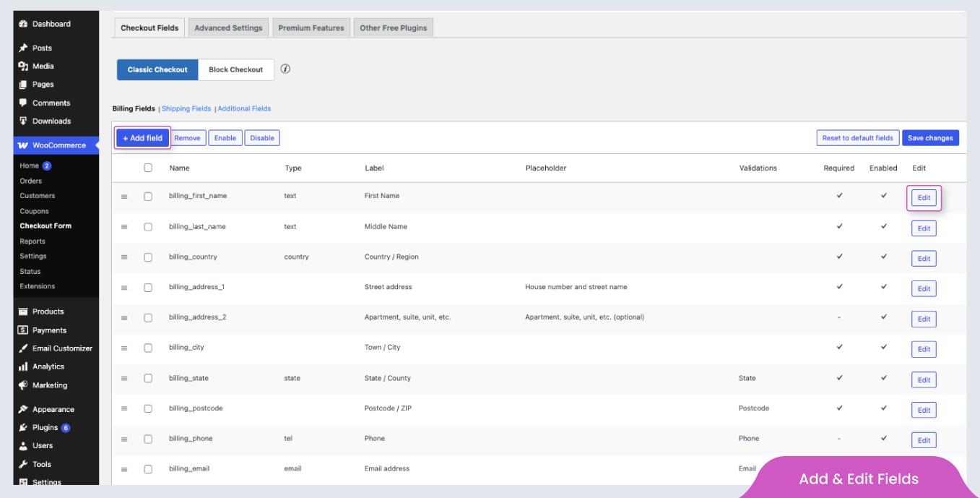Click the Plugins plug icon
Screen dimensions: 980x498
[x=23, y=427]
